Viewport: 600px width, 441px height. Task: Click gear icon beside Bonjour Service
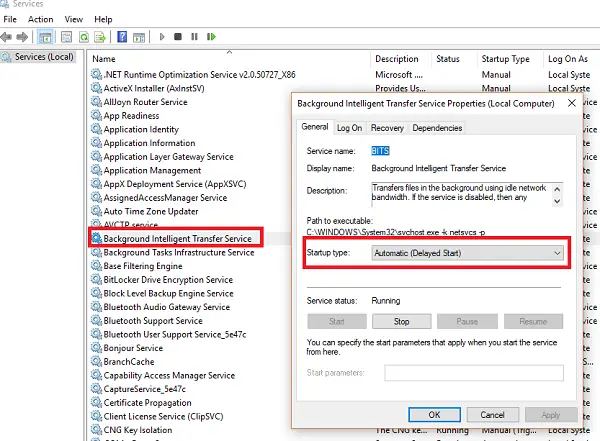pos(96,348)
